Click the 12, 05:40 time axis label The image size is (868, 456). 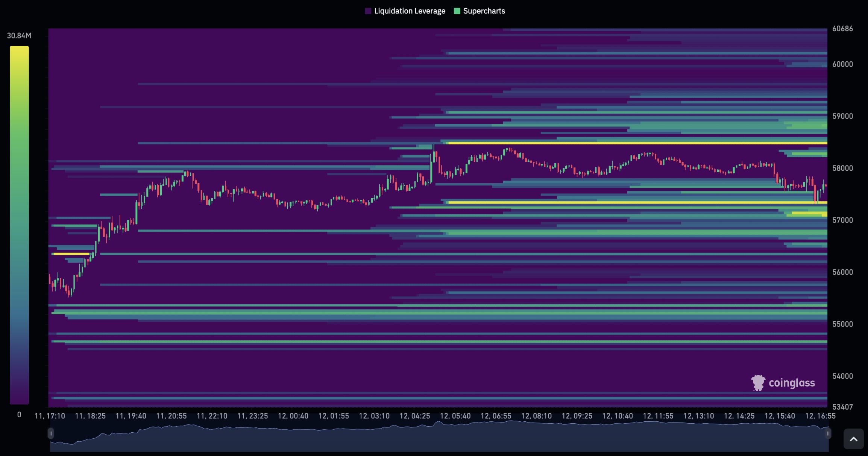point(455,416)
